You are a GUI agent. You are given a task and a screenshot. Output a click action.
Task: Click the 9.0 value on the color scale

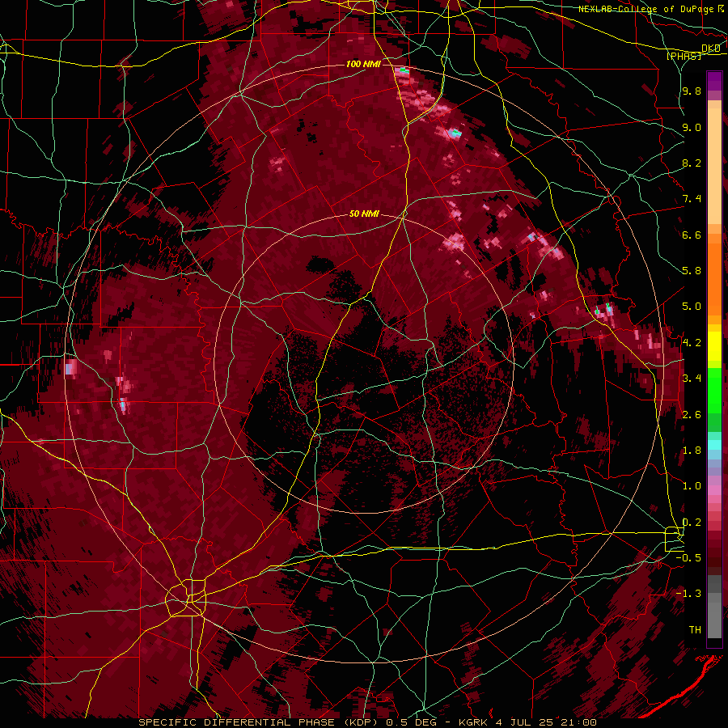(x=692, y=127)
